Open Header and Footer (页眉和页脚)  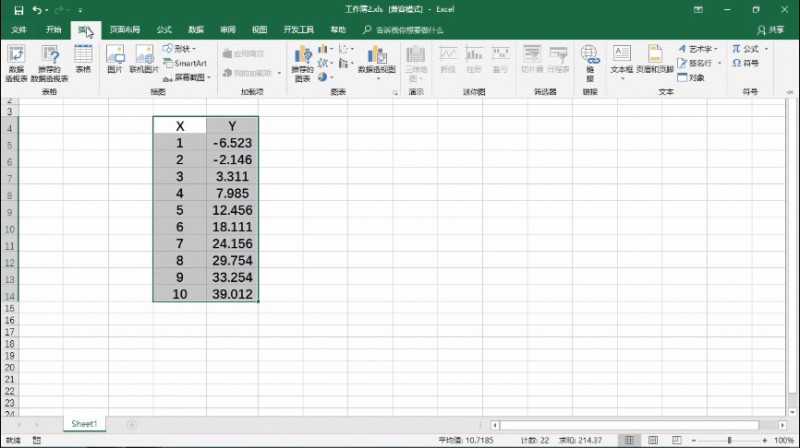[655, 59]
